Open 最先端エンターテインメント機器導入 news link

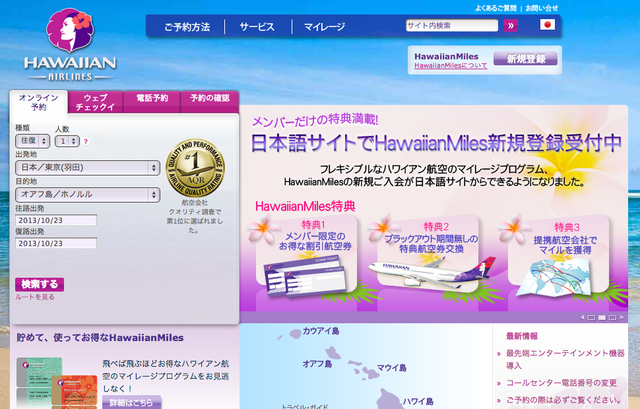point(565,359)
